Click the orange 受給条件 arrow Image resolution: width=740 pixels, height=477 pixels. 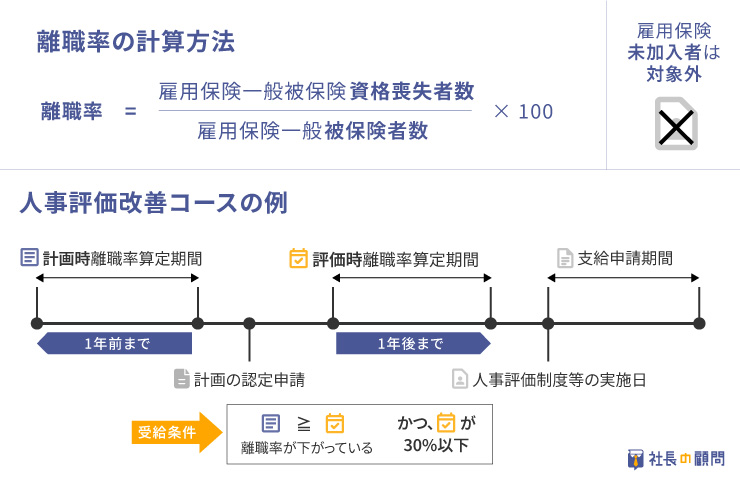coord(177,432)
